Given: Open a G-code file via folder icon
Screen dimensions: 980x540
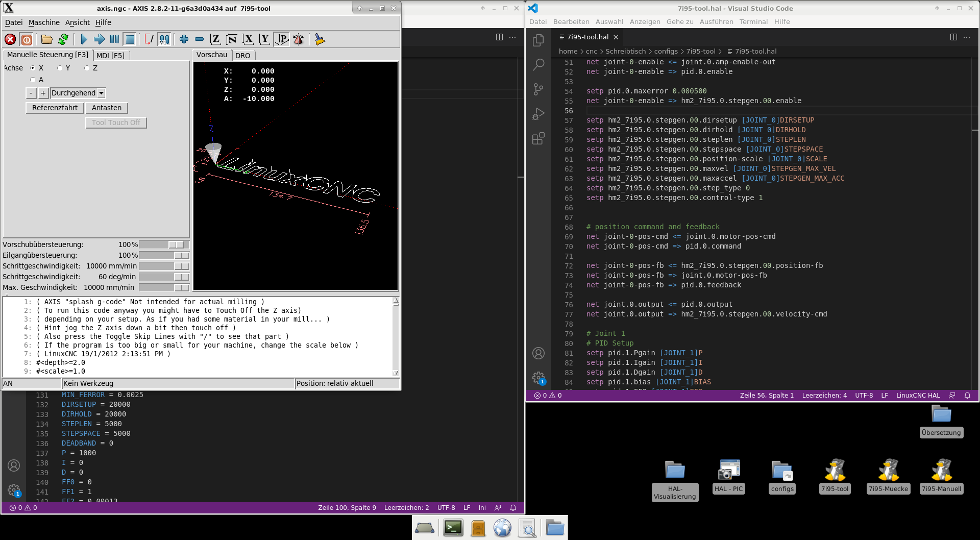Looking at the screenshot, I should click(x=47, y=39).
